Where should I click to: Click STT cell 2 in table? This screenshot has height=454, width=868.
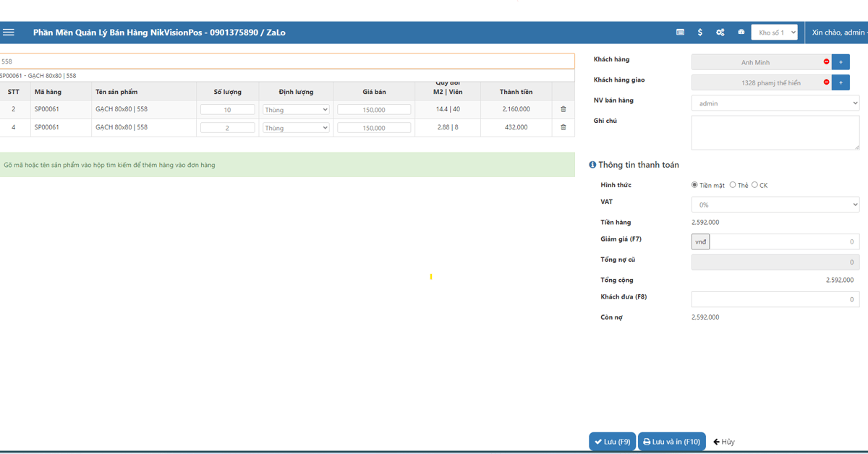click(13, 109)
